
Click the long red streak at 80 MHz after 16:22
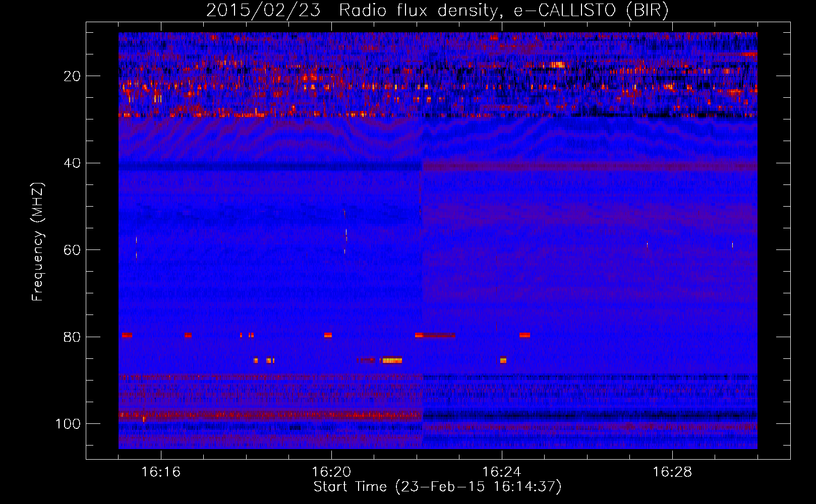tap(436, 335)
